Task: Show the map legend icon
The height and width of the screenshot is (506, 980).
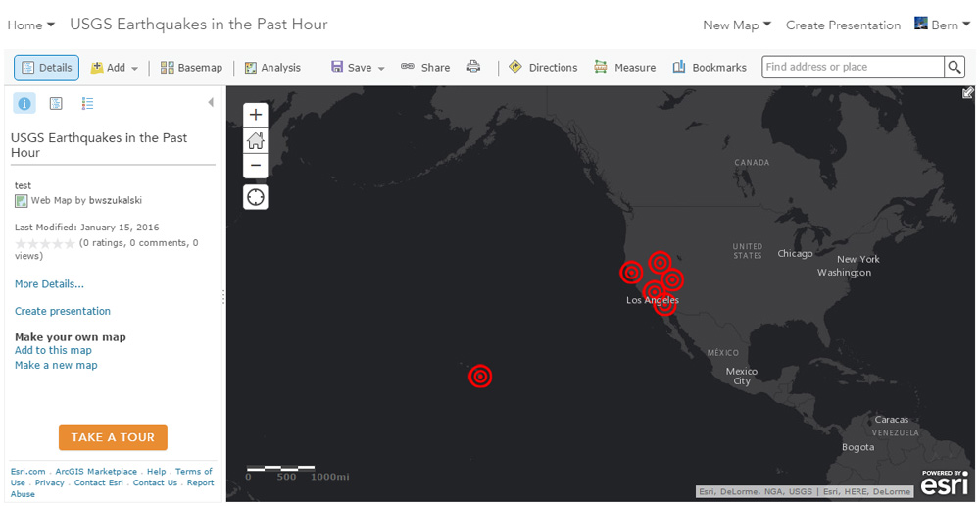Action: pyautogui.click(x=87, y=104)
